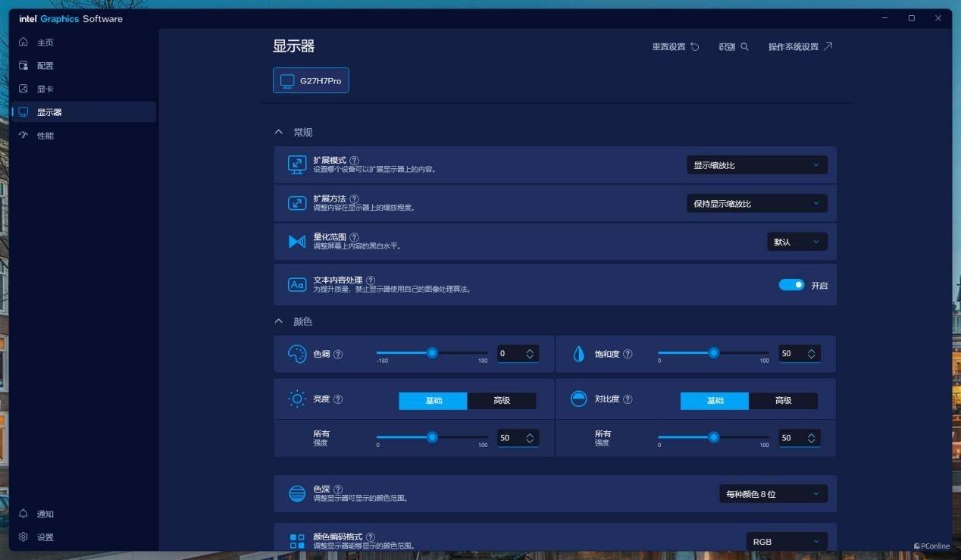The width and height of the screenshot is (961, 560).
Task: Click the 识别 magnifier icon
Action: [744, 47]
